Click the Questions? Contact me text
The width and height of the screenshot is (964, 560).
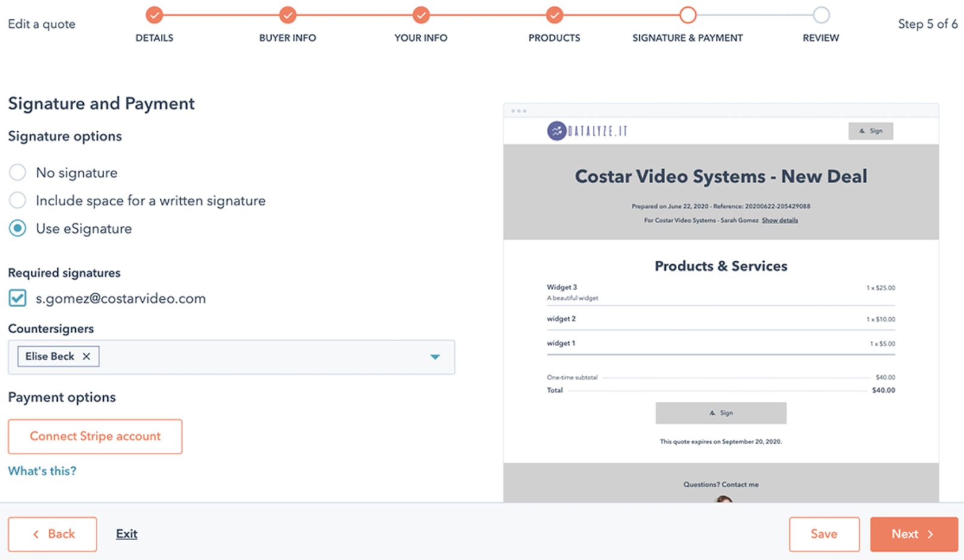click(721, 485)
